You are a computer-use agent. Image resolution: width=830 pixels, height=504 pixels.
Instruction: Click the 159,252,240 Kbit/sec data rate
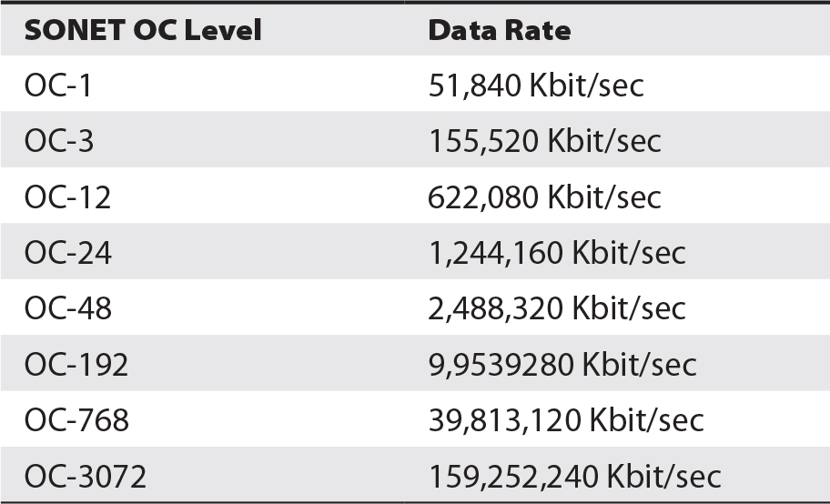tap(575, 477)
